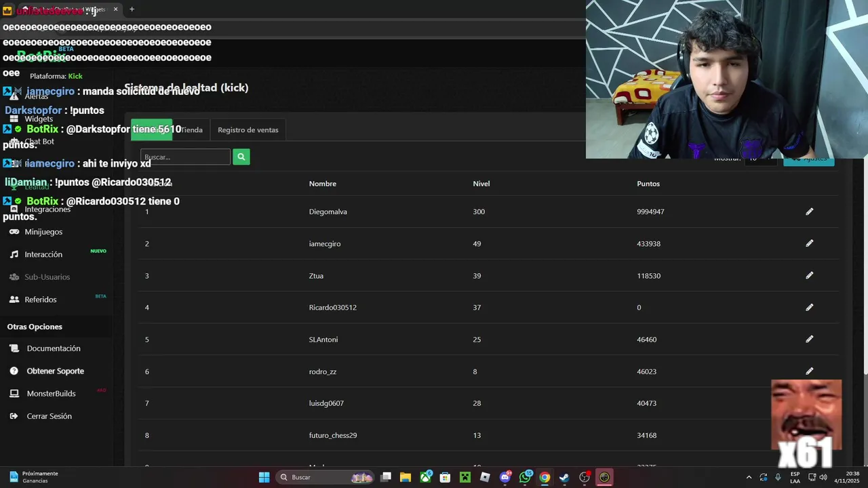Show hidden system tray icons chevron

(749, 477)
